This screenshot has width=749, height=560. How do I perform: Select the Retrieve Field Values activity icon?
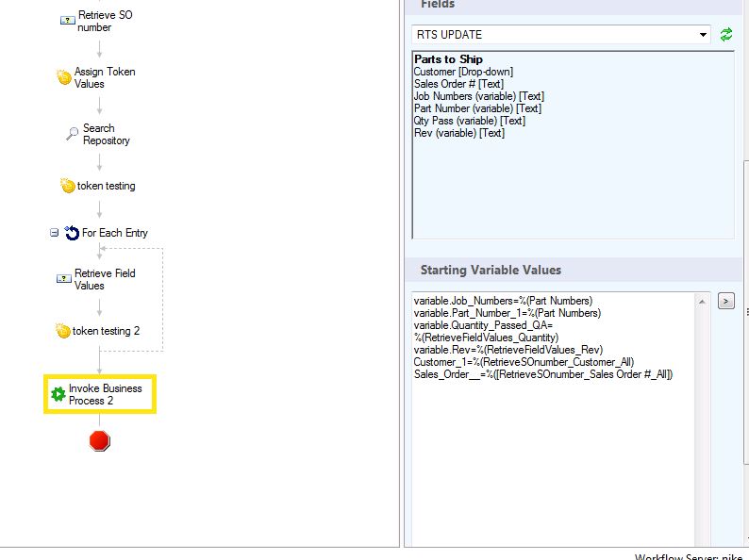pyautogui.click(x=64, y=278)
